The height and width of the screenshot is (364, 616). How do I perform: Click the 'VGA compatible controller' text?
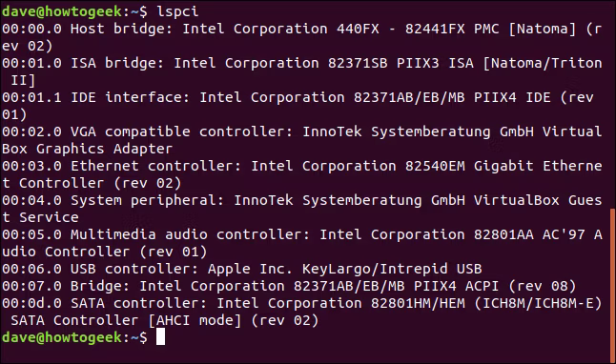coord(181,131)
